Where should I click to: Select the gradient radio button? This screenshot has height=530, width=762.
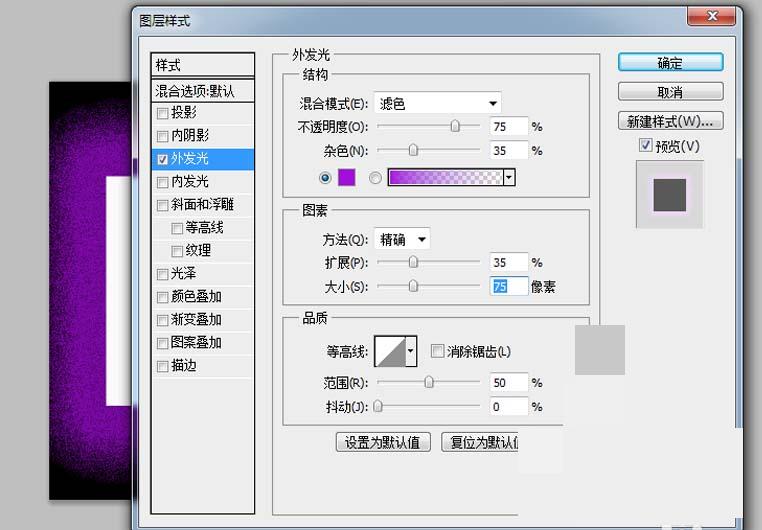376,178
